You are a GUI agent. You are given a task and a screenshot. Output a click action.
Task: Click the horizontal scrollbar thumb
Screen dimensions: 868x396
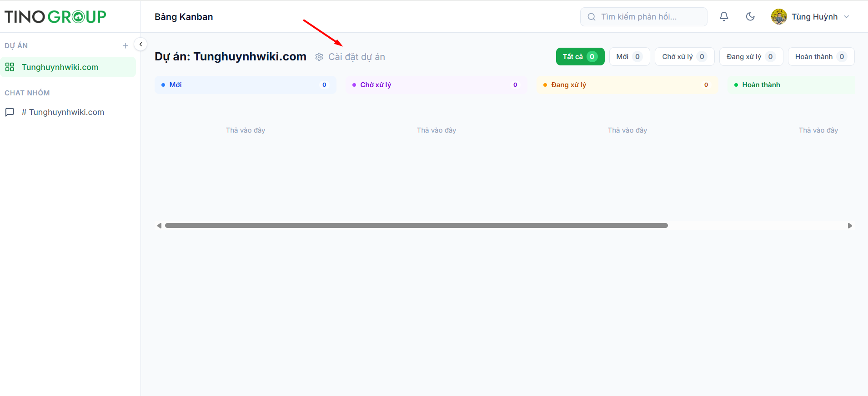coord(416,226)
